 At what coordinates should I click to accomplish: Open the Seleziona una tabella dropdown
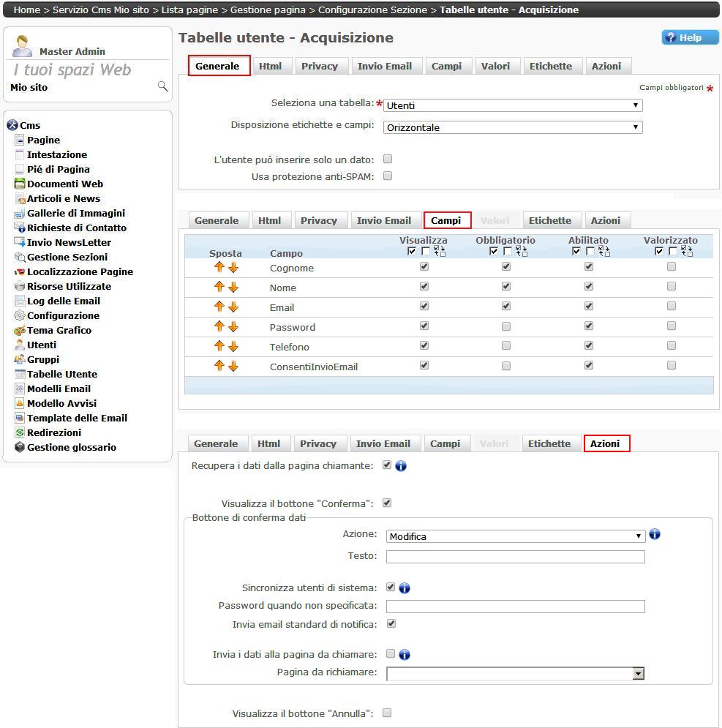coord(513,105)
